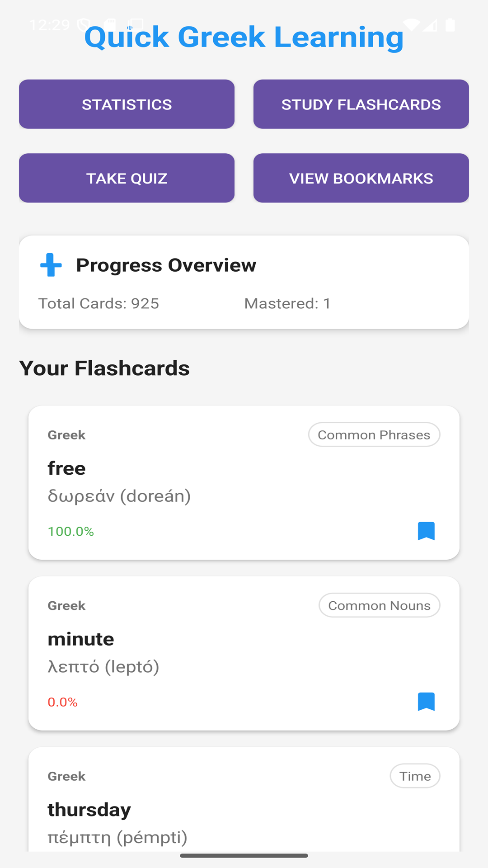This screenshot has height=868, width=488.
Task: Tap the 0.0% accuracy score label
Action: pos(63,702)
